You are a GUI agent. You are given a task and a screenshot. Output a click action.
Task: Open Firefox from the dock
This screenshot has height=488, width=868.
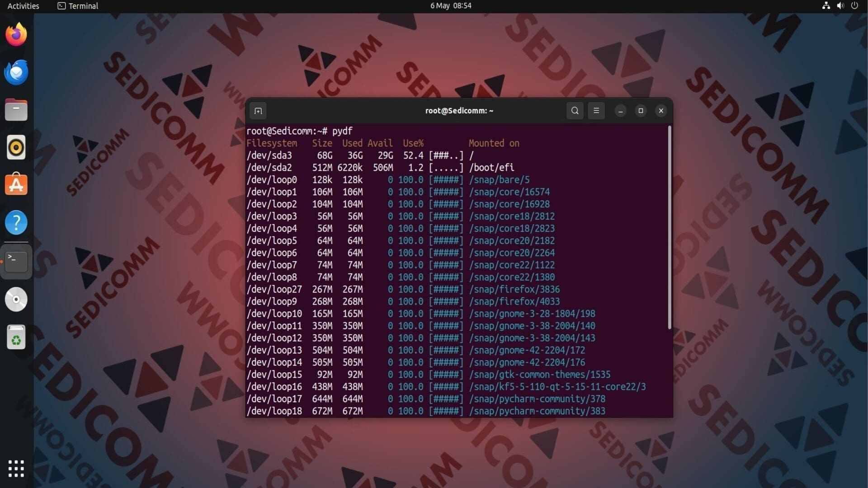tap(16, 34)
